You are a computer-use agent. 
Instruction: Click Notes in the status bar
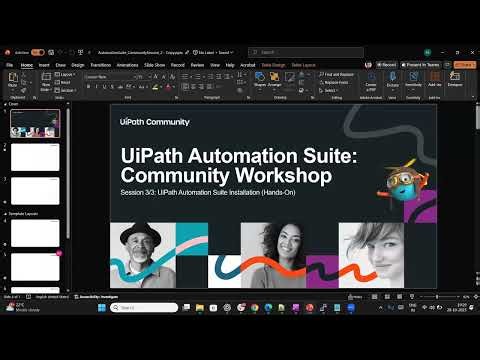pos(355,297)
